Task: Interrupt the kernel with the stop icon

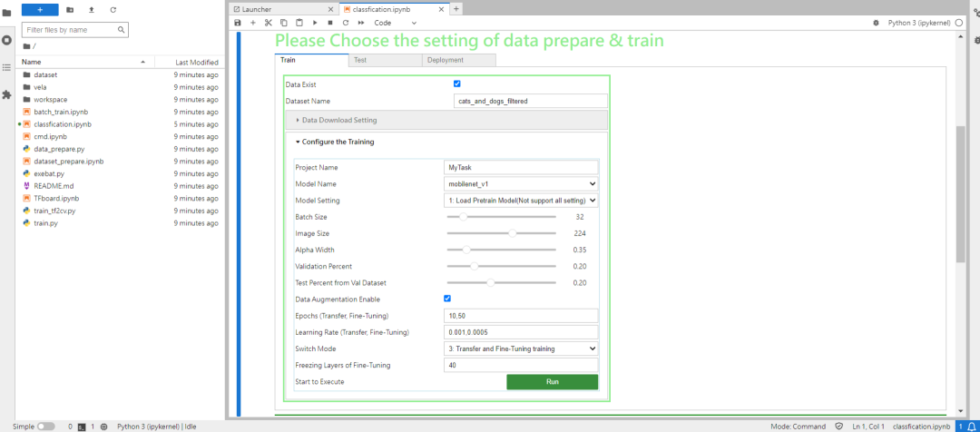Action: (330, 23)
